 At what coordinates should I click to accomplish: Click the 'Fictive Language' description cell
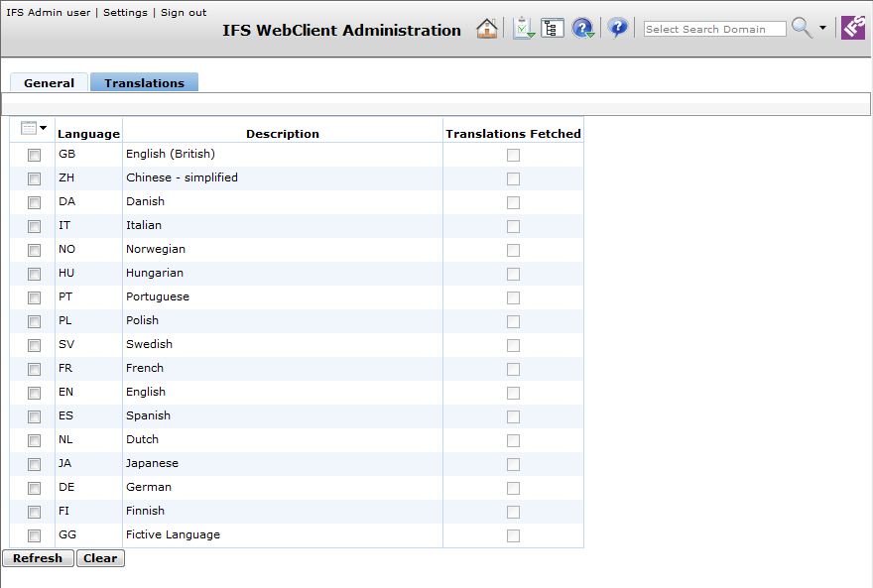click(283, 534)
